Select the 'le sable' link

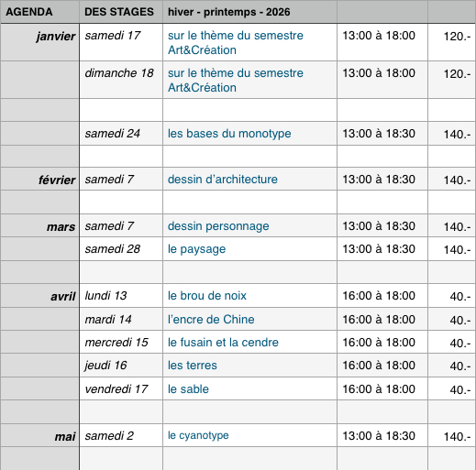[188, 389]
